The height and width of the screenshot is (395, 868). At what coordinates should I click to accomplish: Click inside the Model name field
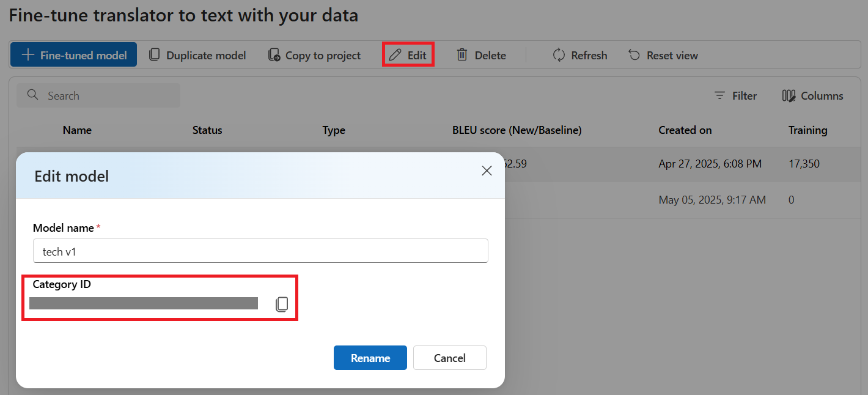click(260, 251)
